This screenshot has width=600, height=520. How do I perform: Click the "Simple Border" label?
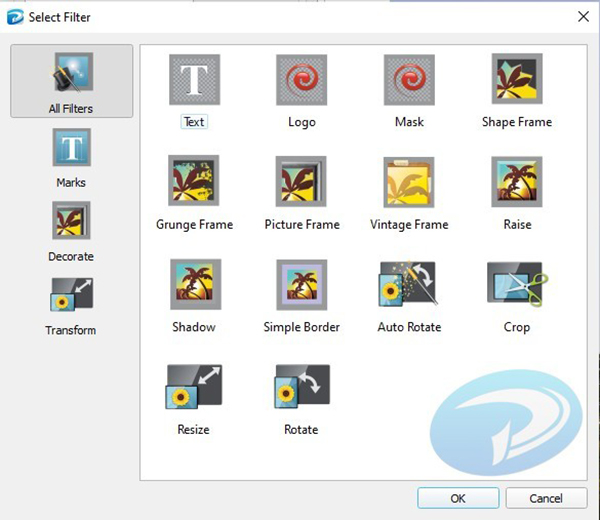pyautogui.click(x=302, y=327)
